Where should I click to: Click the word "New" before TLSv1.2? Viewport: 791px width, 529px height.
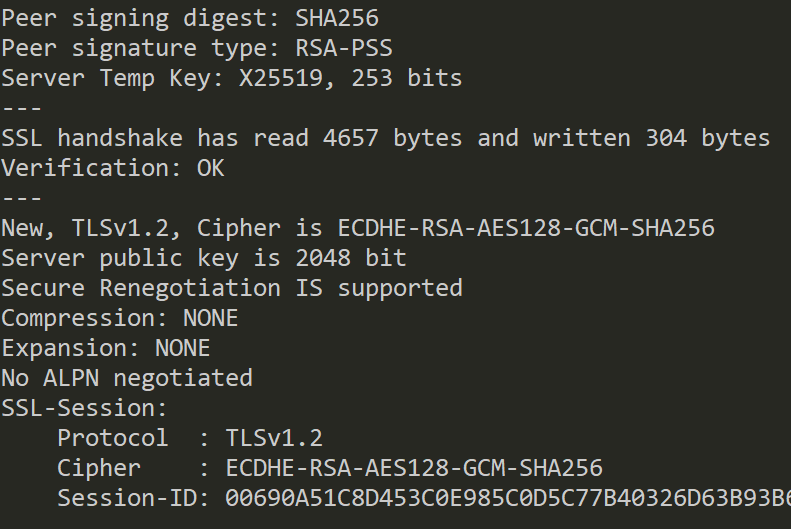(x=28, y=228)
